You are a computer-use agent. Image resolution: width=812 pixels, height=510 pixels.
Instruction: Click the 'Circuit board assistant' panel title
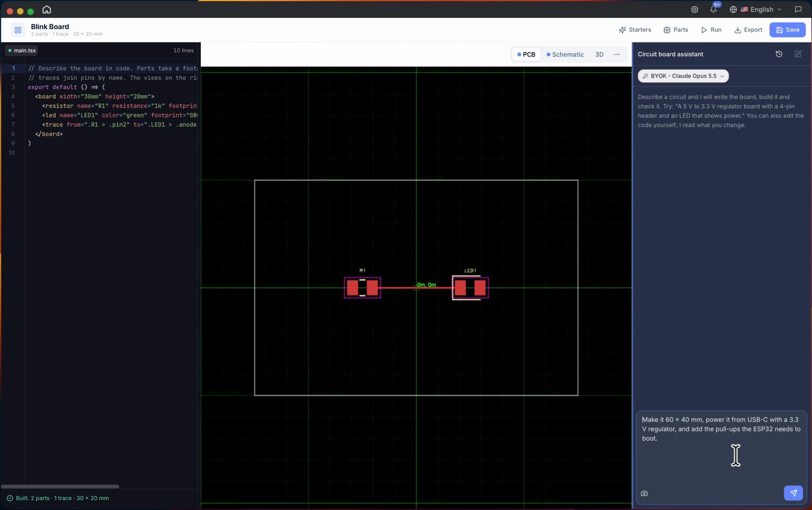[670, 54]
